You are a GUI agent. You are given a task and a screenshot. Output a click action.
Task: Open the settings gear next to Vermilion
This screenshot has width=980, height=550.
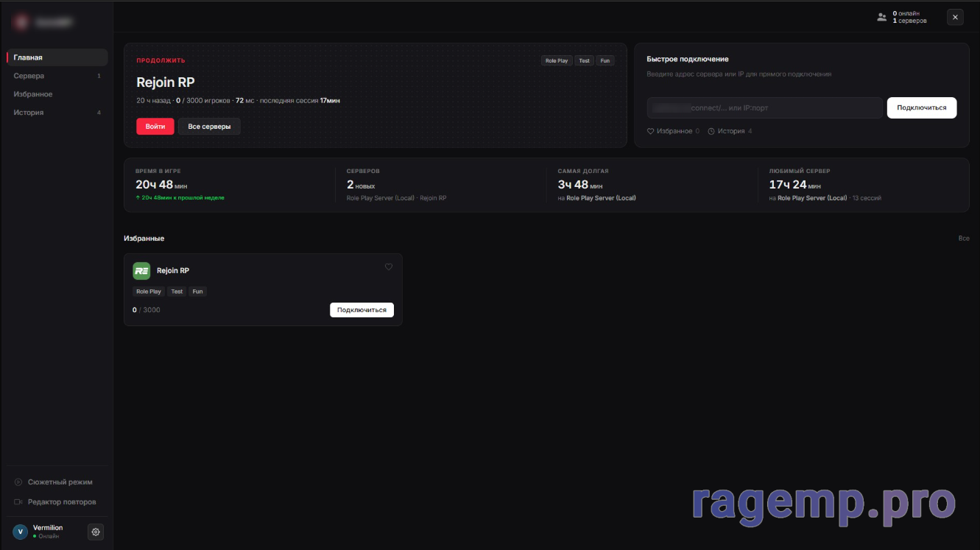click(x=95, y=532)
